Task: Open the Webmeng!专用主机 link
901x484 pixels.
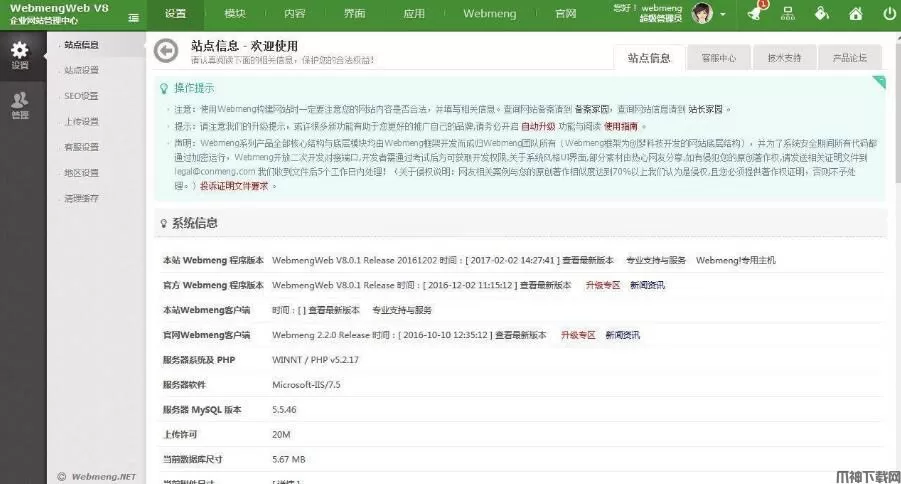Action: [736, 260]
